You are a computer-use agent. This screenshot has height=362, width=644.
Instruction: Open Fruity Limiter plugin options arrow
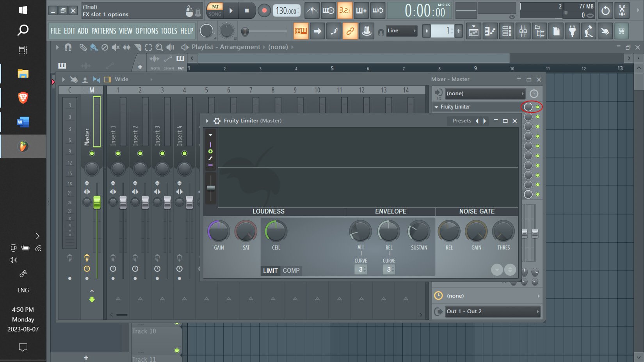(207, 121)
